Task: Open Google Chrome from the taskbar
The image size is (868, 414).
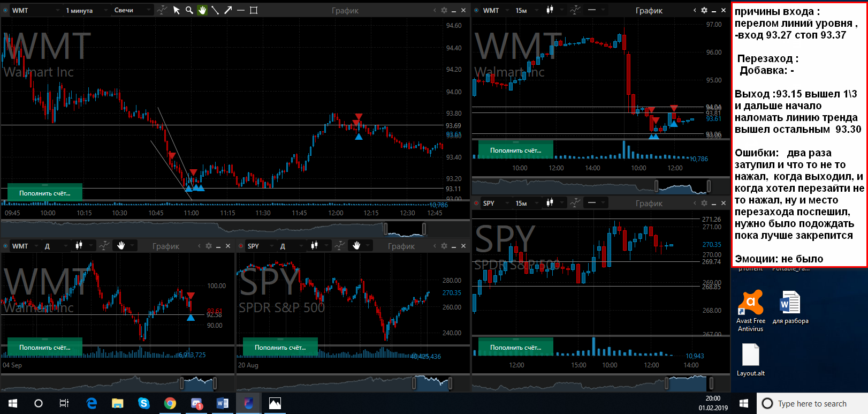Action: (x=170, y=403)
